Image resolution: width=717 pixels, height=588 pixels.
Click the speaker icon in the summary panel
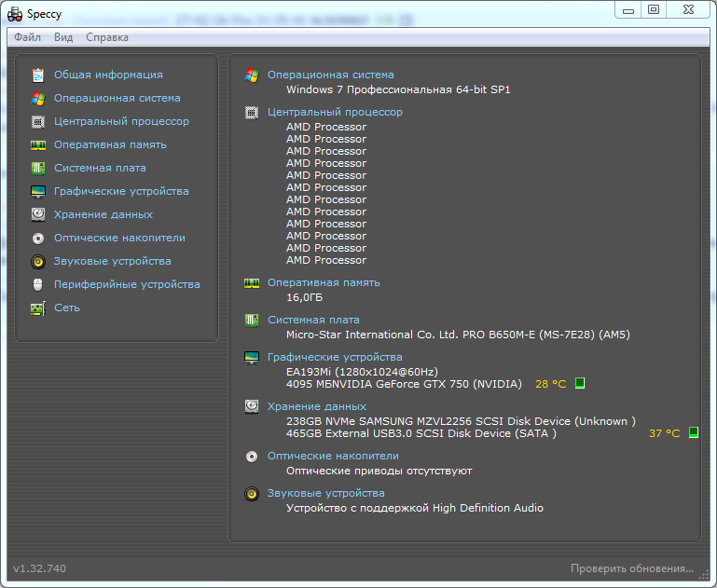pos(252,494)
